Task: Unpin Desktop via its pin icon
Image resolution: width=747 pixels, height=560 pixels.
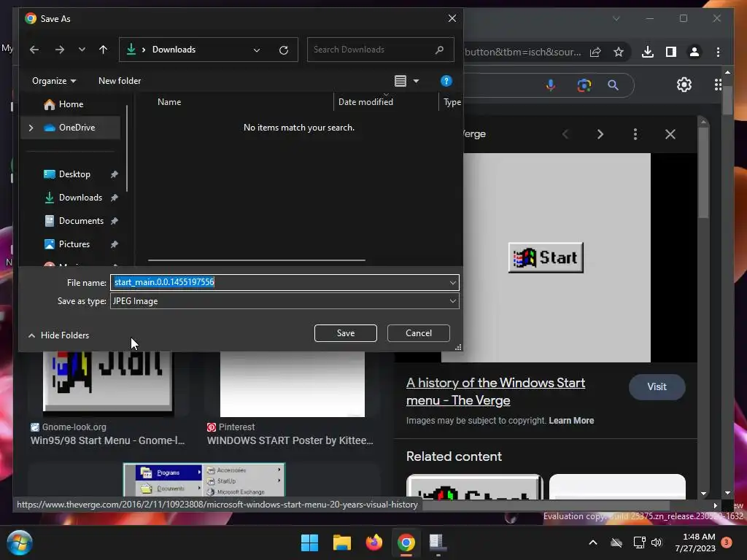Action: [x=114, y=174]
